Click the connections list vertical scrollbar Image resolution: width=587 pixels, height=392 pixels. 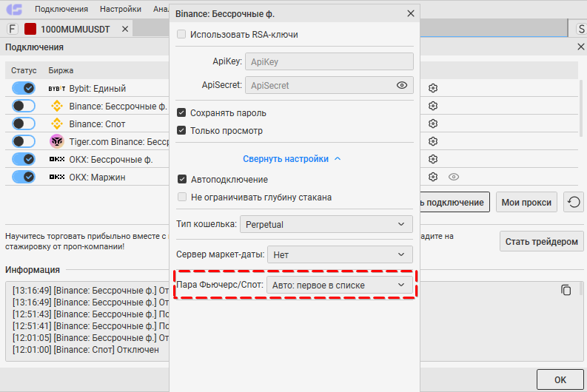pos(581,109)
